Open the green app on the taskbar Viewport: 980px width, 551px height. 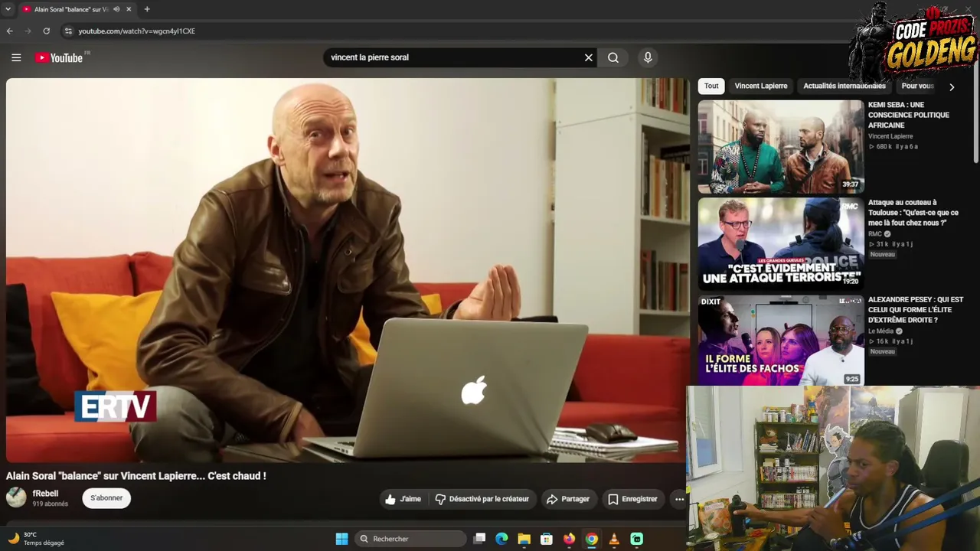[x=636, y=539]
